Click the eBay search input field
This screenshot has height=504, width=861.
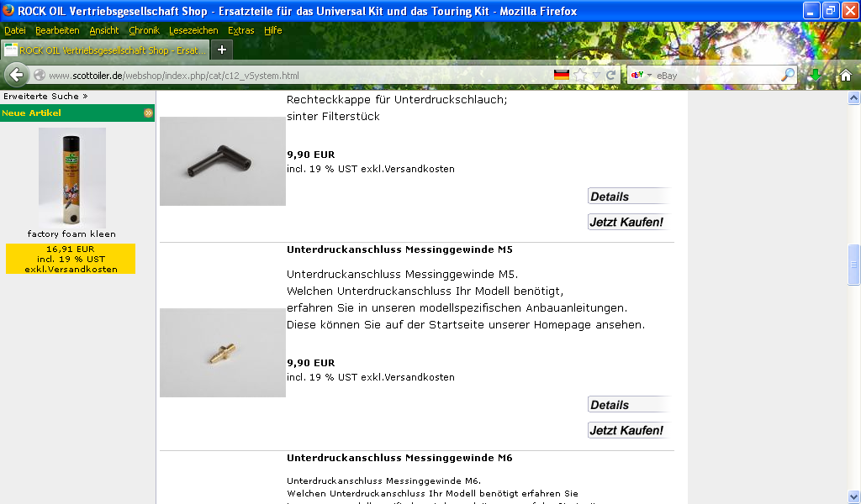tap(716, 75)
